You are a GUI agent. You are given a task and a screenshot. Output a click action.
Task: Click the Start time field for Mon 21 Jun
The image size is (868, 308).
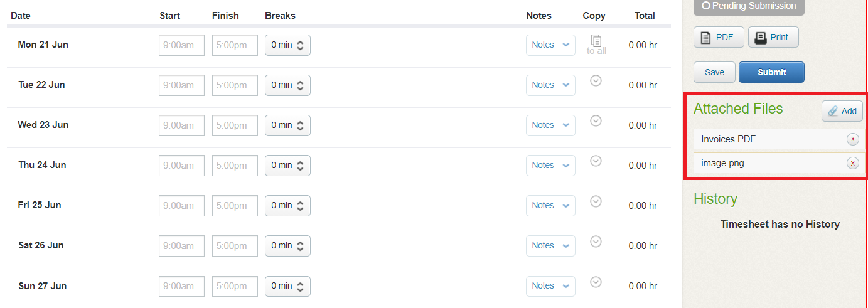coord(181,45)
